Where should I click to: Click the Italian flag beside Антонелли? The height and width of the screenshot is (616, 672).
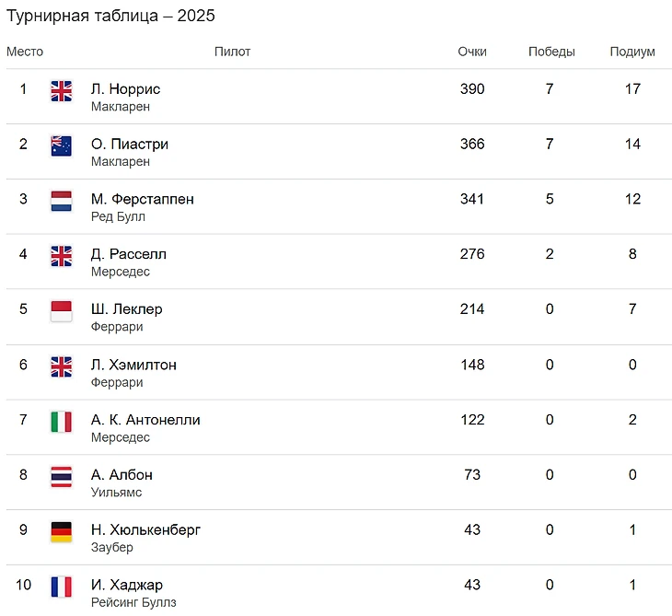[61, 421]
